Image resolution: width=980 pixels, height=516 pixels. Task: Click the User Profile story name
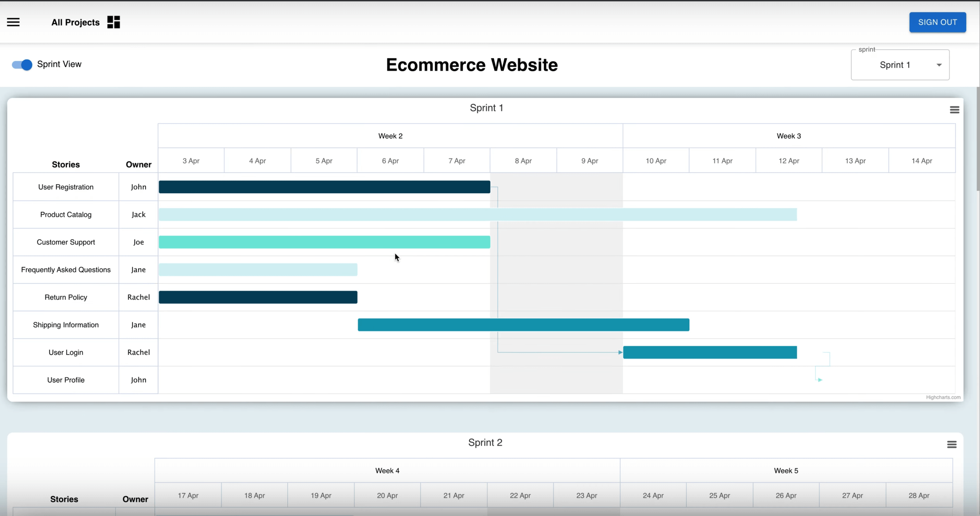coord(66,380)
